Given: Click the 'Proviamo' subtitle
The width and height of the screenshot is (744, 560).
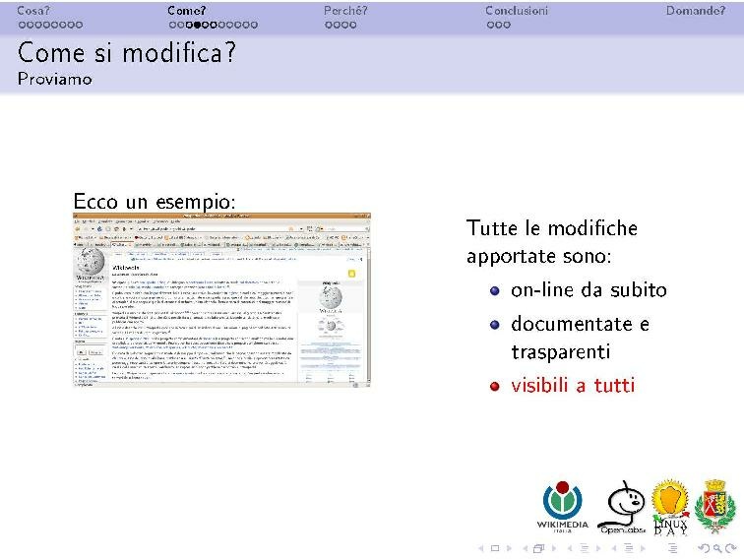Looking at the screenshot, I should point(54,79).
